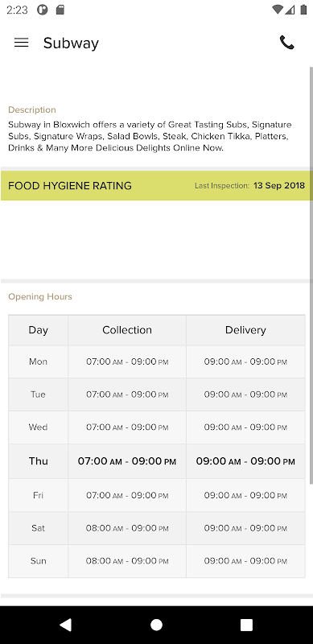Select the Sat row day cell

pos(38,528)
